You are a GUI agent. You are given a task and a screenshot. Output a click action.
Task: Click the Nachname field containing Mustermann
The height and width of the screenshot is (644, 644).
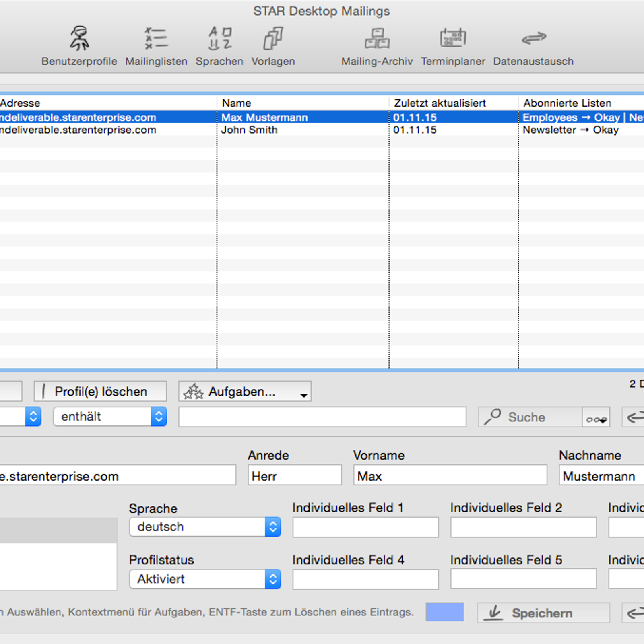pyautogui.click(x=602, y=475)
